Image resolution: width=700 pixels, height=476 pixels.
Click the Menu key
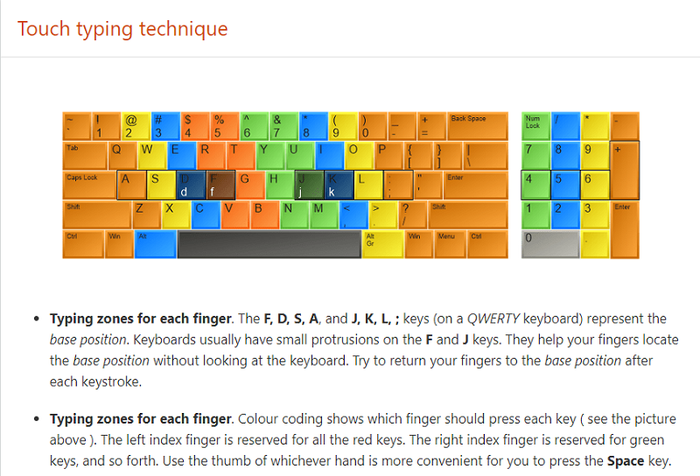[450, 244]
